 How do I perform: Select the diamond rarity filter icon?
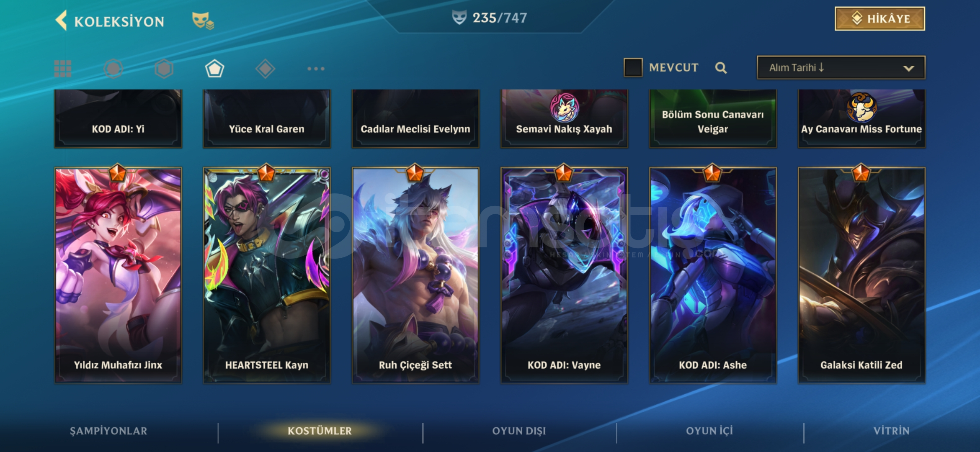(x=265, y=69)
